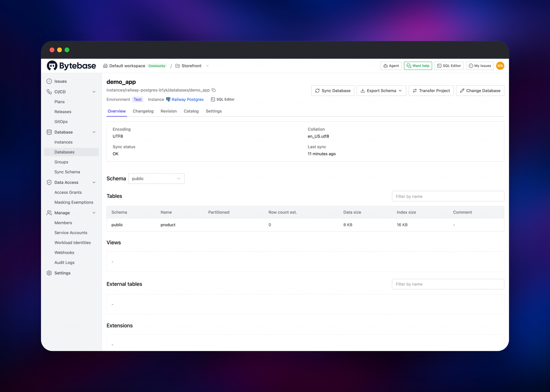Open Webhooks in the sidebar
Viewport: 550px width, 392px height.
tap(64, 253)
